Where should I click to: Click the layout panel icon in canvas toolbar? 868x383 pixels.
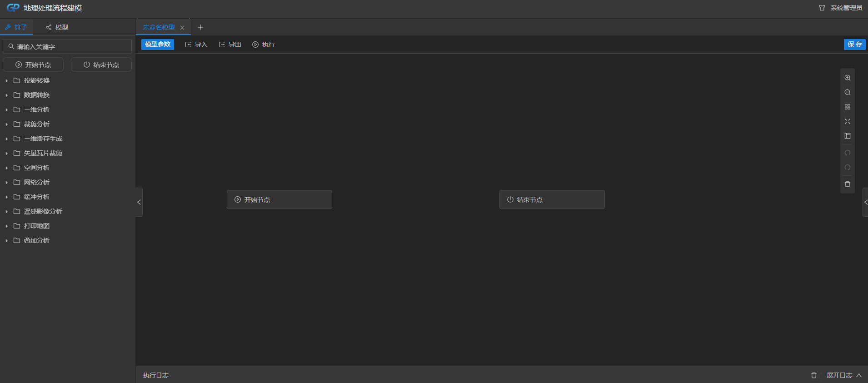848,136
